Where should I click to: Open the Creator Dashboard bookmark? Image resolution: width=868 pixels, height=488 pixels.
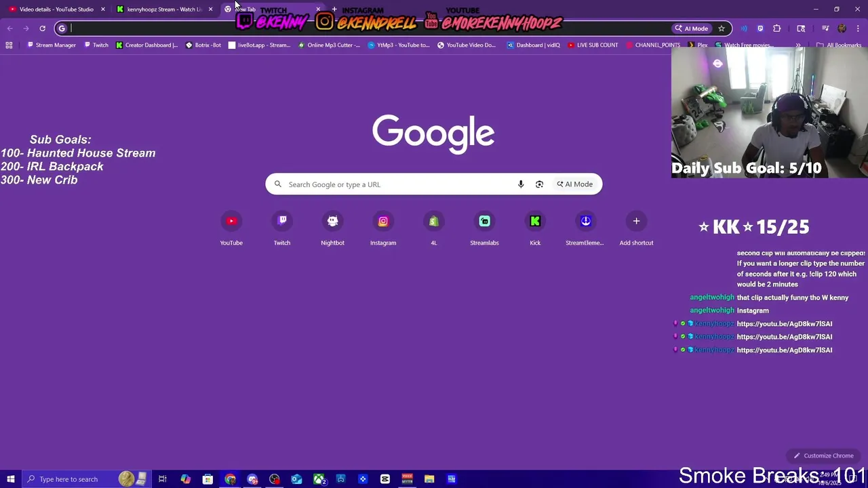(x=146, y=45)
